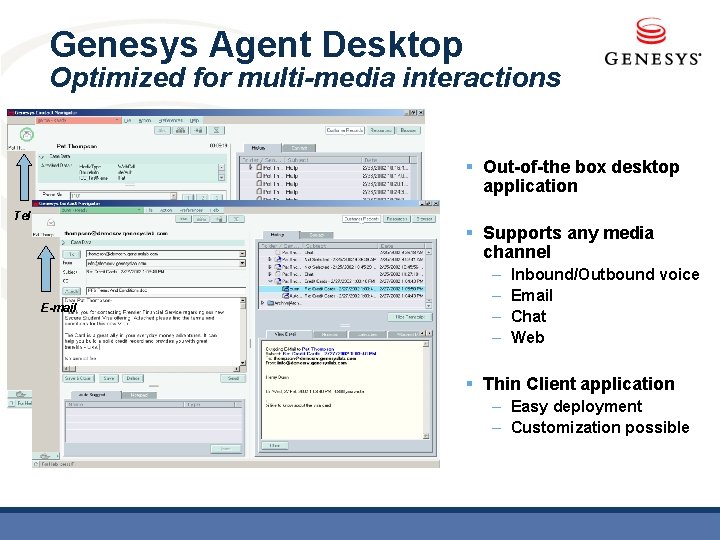Click the green phone icon in the back window

coord(27,135)
